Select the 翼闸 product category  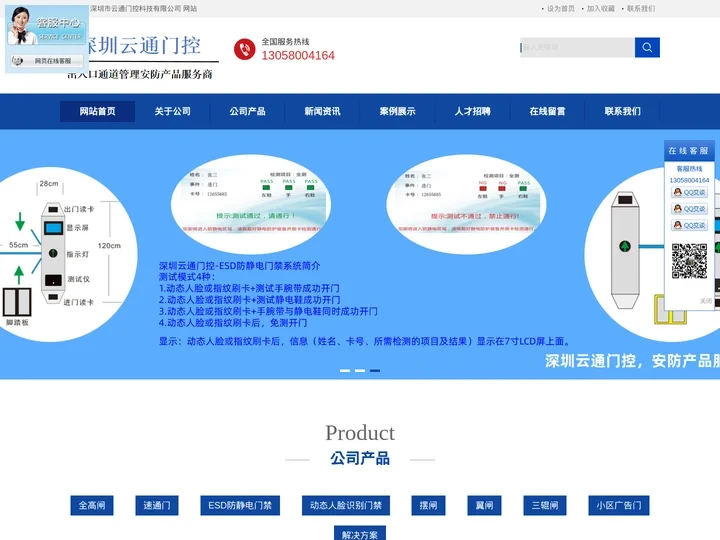coord(484,506)
